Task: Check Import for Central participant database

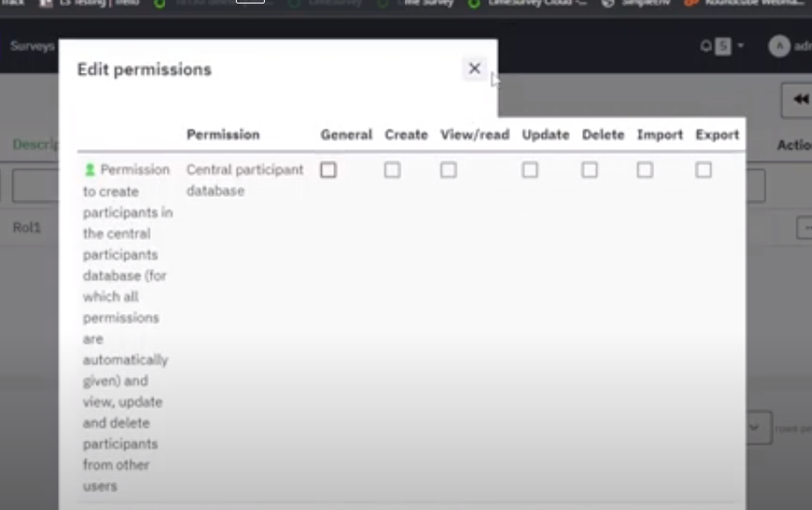Action: click(645, 170)
